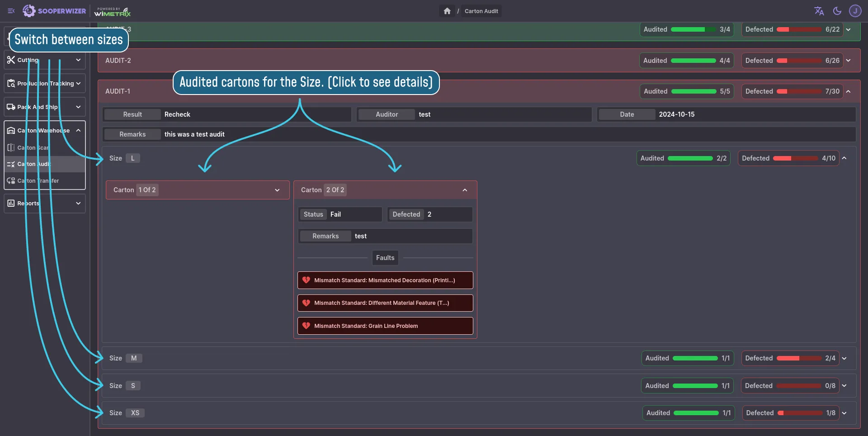Screen dimensions: 868x436
Task: Open the user profile avatar
Action: tap(855, 11)
